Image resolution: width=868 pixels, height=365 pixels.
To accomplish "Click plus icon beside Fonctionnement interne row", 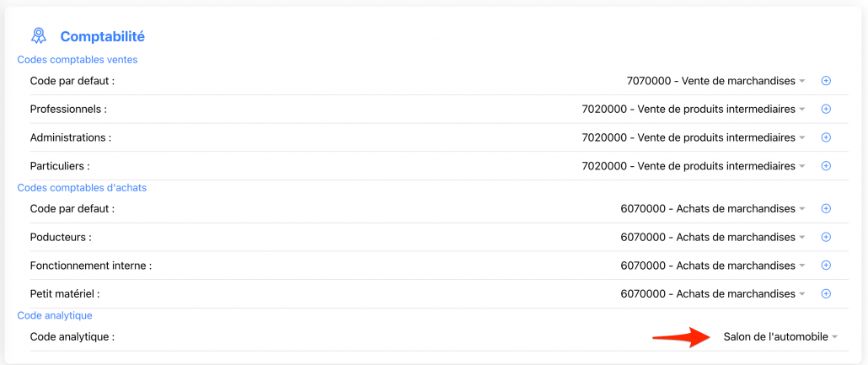I will 826,266.
